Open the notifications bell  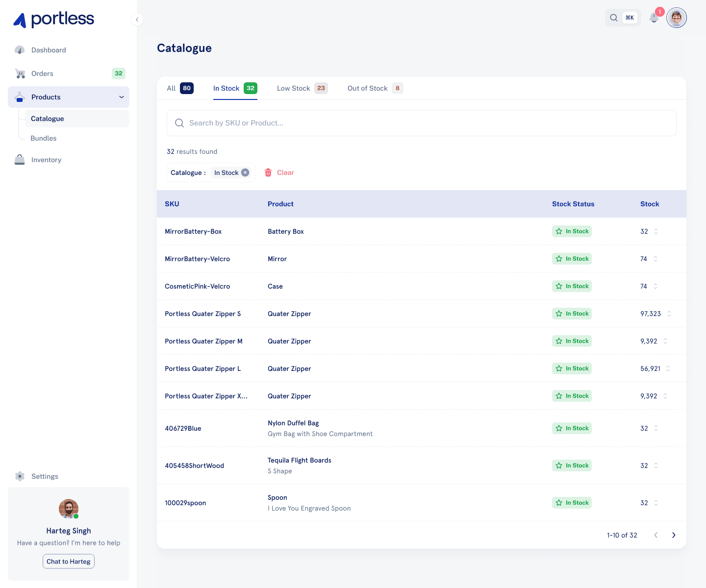tap(654, 18)
